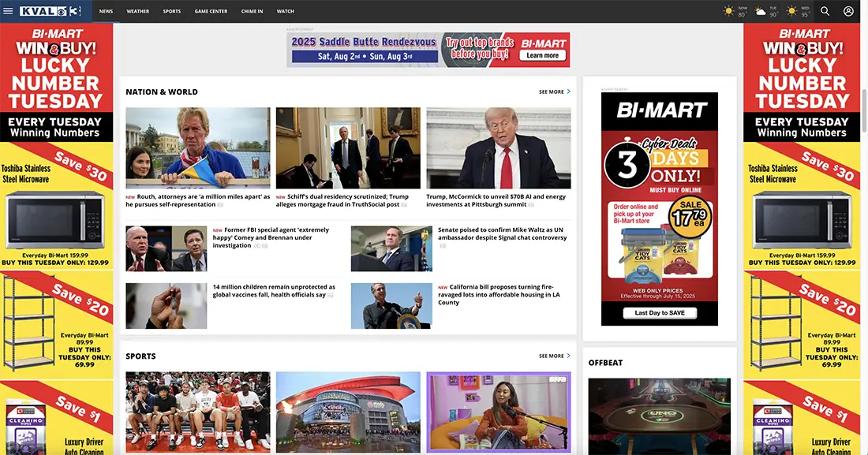Expand Sports See More chevron
Viewport: 868px width, 455px height.
pos(568,356)
